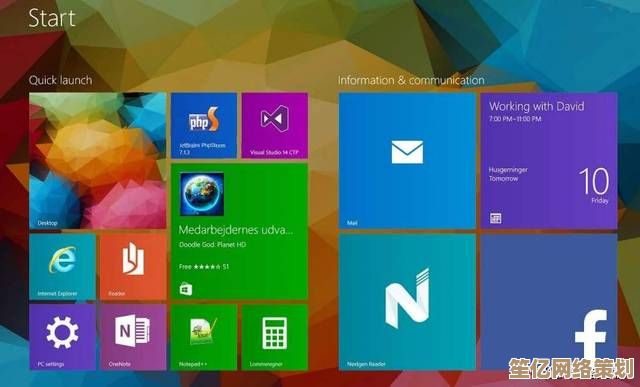This screenshot has width=640, height=387.
Task: Open the Desktop tile
Action: point(98,160)
